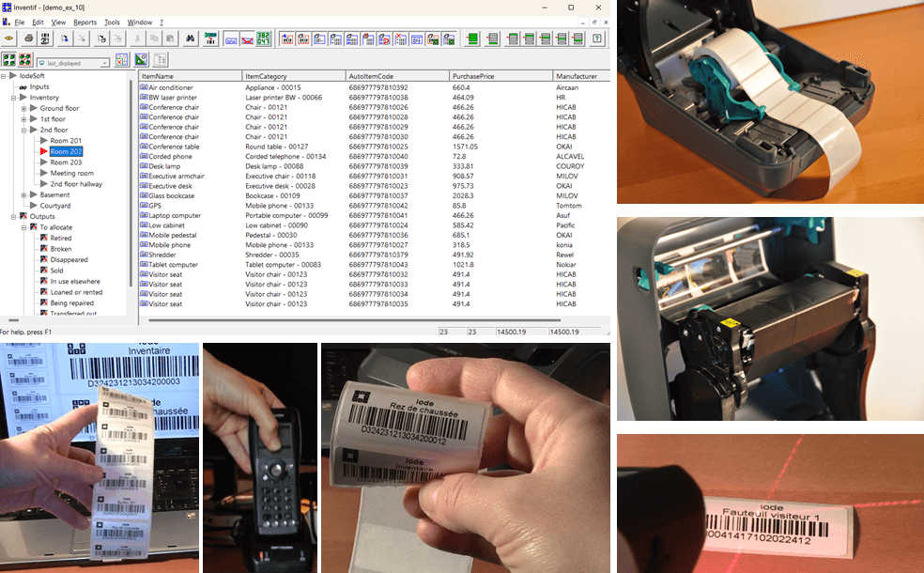Open the Tools menu

pos(112,22)
